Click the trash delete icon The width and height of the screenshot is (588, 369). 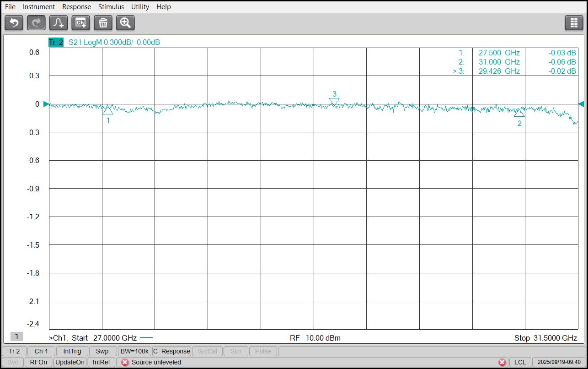(x=103, y=22)
